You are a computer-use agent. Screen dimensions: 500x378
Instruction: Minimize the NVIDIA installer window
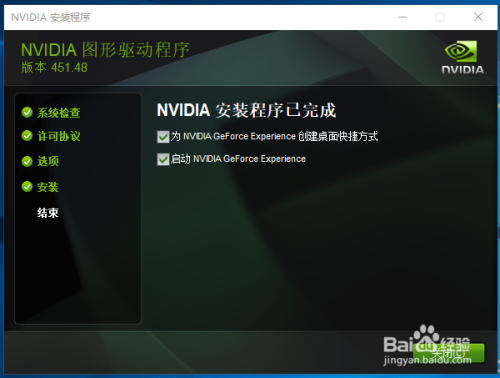pos(403,17)
